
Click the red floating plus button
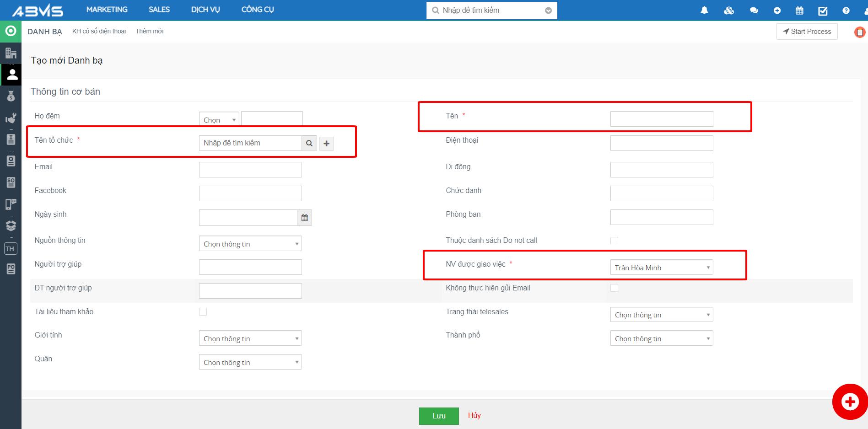click(850, 402)
